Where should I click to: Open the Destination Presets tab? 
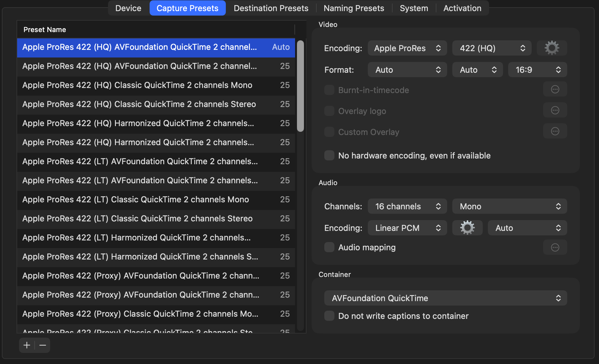coord(271,8)
